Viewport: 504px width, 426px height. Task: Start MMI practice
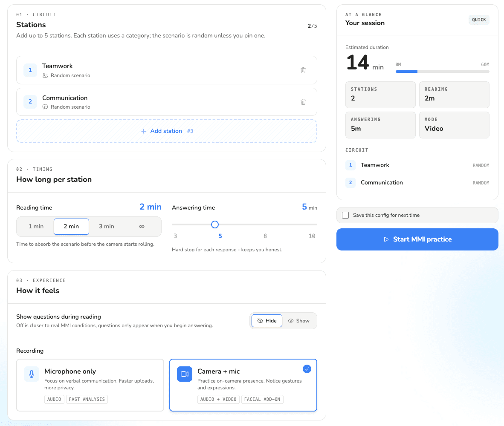coord(417,239)
